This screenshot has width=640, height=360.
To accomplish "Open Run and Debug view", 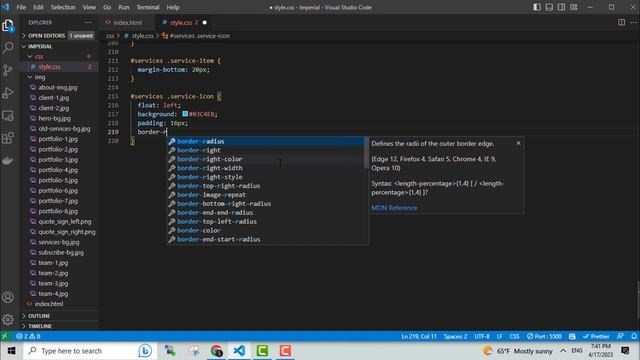I will pos(8,93).
